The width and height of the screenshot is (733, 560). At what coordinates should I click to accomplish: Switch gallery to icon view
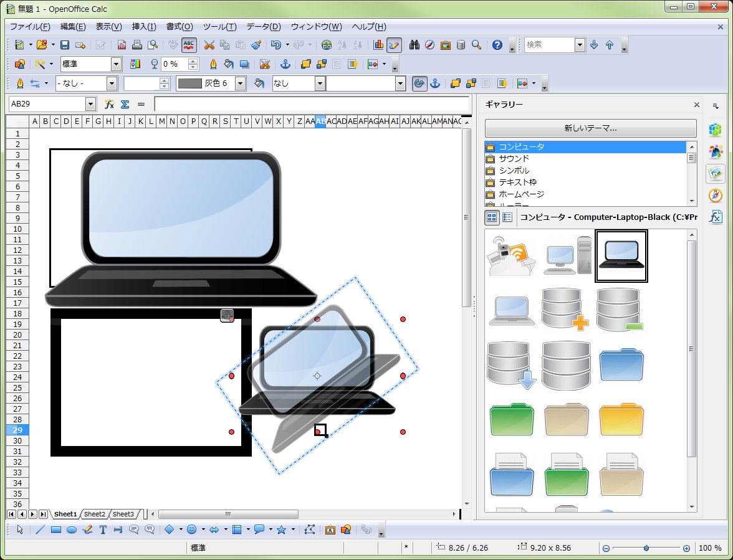point(492,217)
